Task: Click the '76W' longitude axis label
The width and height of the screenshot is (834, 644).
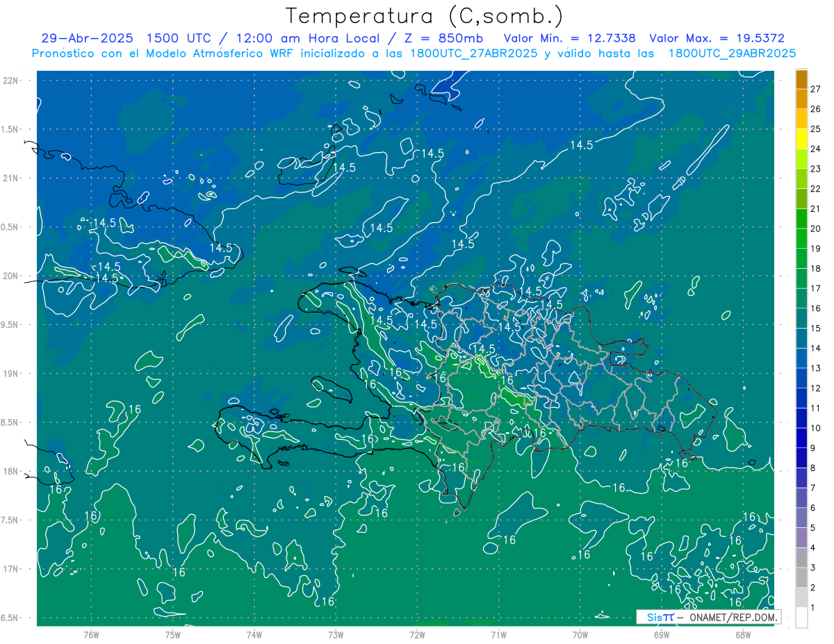Action: [91, 635]
